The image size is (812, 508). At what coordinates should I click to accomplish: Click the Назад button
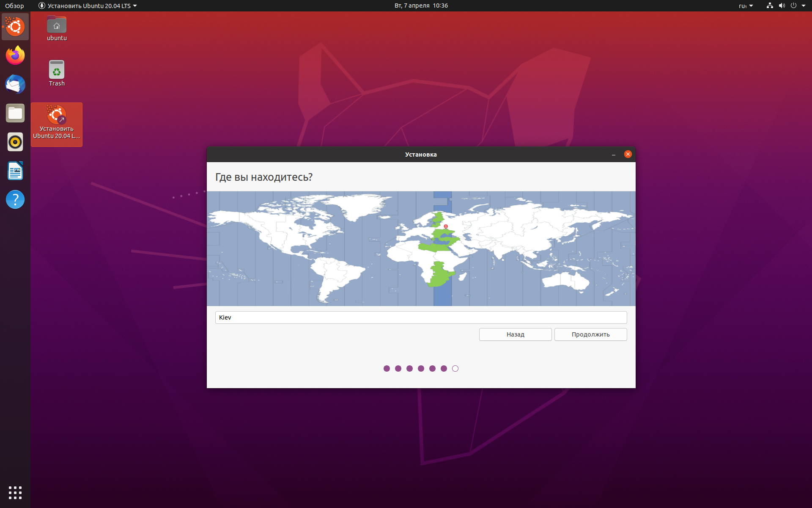coord(516,334)
